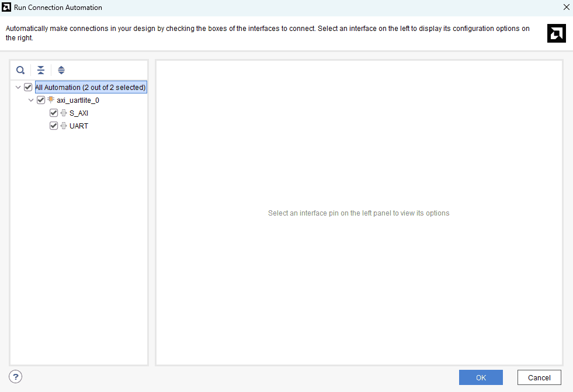This screenshot has width=573, height=392.
Task: Click the interface icon beside S_AXI
Action: pyautogui.click(x=64, y=113)
